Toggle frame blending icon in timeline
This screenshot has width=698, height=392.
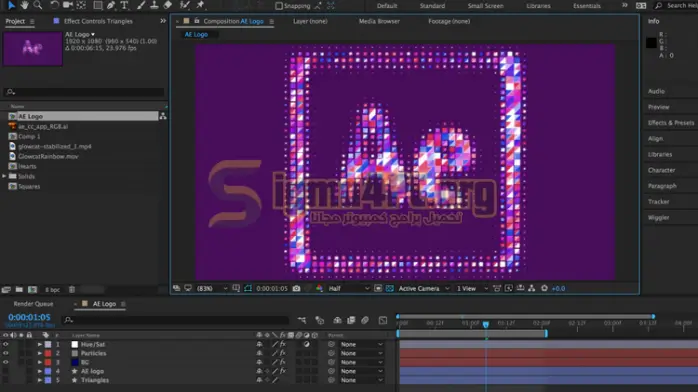coord(351,320)
